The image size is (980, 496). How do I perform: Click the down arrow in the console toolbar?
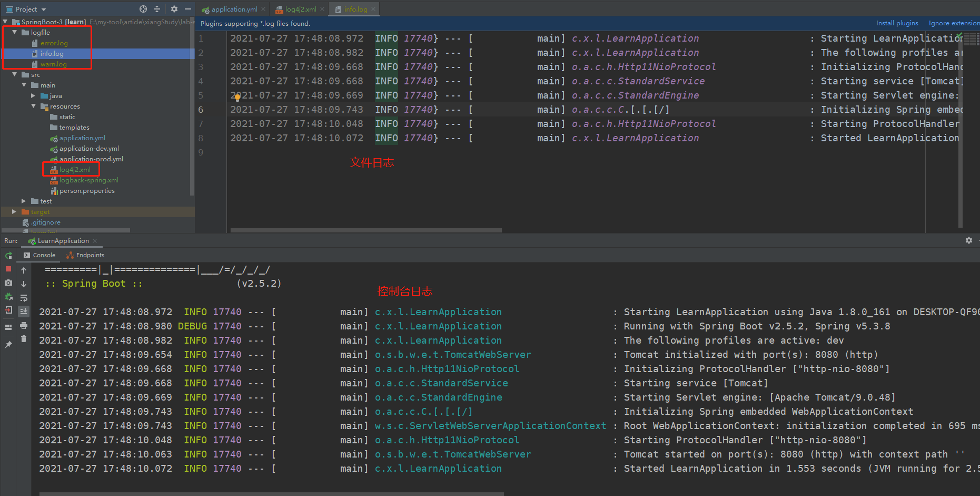click(24, 284)
